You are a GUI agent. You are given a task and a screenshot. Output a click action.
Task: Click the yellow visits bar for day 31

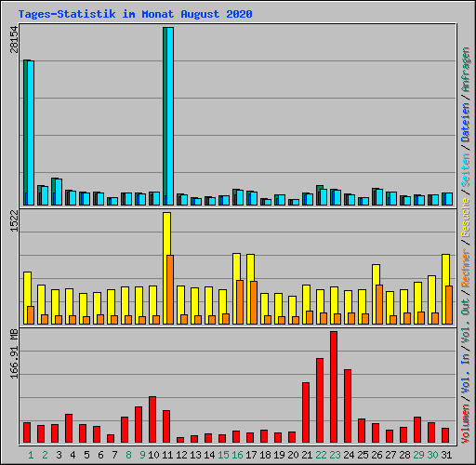point(445,289)
